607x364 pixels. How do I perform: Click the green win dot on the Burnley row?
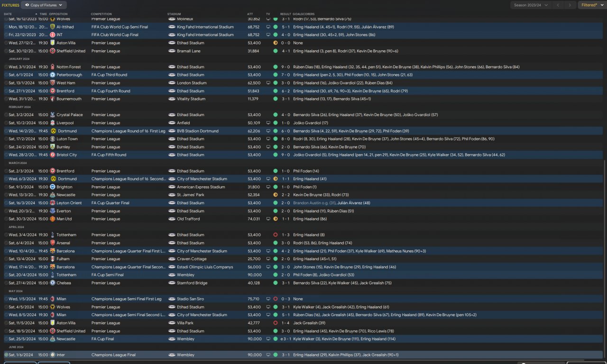pos(276,147)
